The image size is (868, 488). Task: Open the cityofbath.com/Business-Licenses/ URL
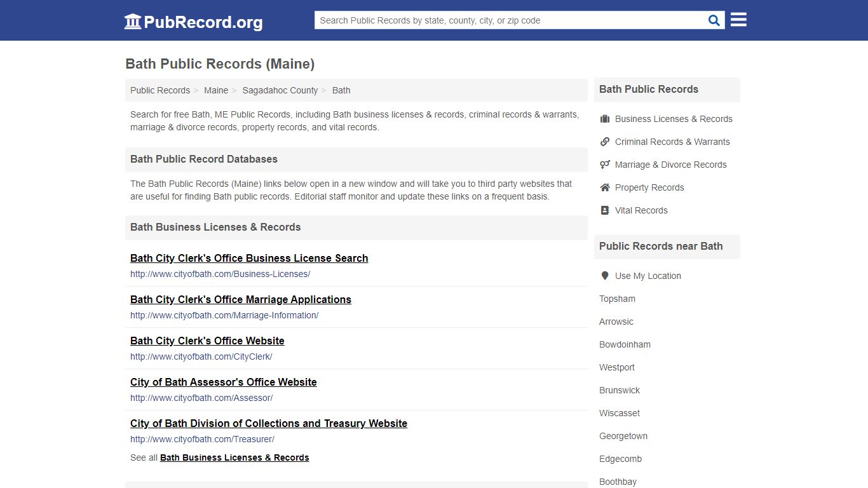[x=220, y=274]
